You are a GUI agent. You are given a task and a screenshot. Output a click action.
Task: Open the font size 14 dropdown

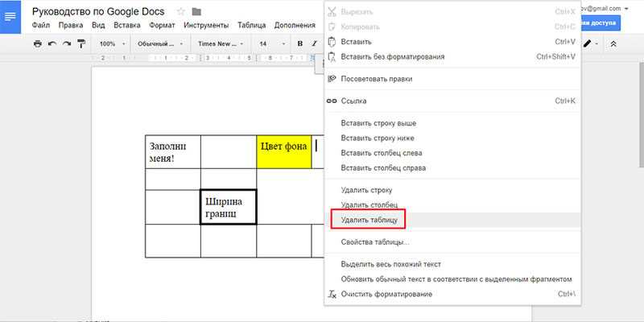click(272, 43)
